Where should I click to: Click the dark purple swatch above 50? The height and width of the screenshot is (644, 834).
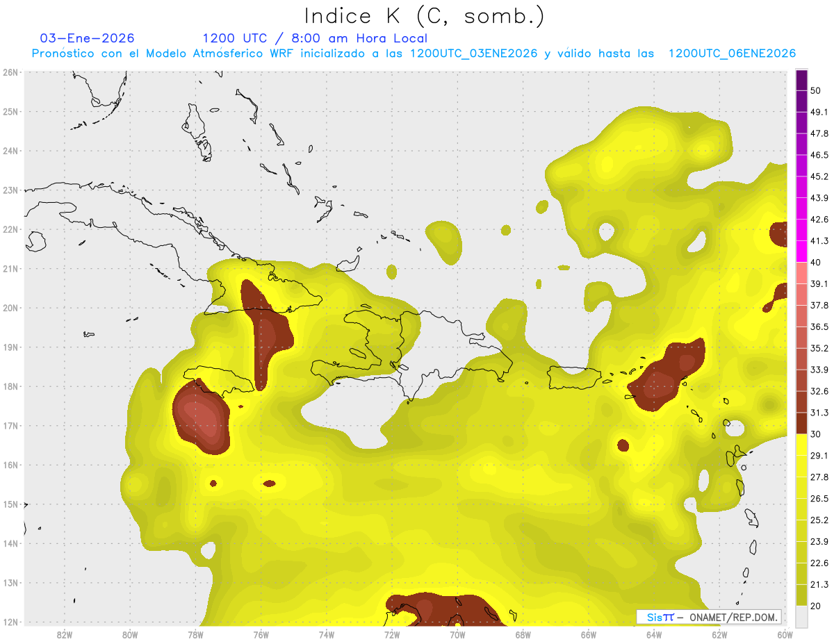[x=801, y=80]
